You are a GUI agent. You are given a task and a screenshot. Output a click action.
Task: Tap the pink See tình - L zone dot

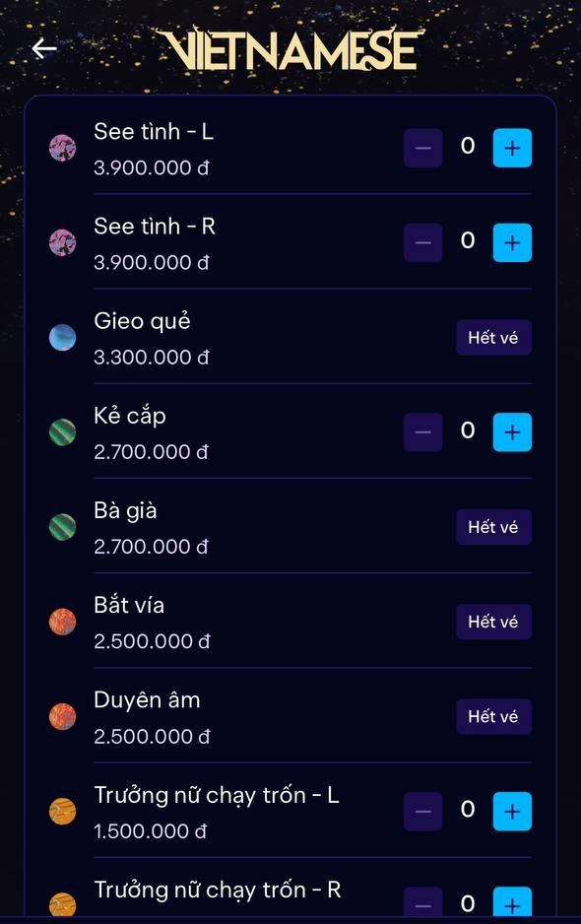click(62, 148)
